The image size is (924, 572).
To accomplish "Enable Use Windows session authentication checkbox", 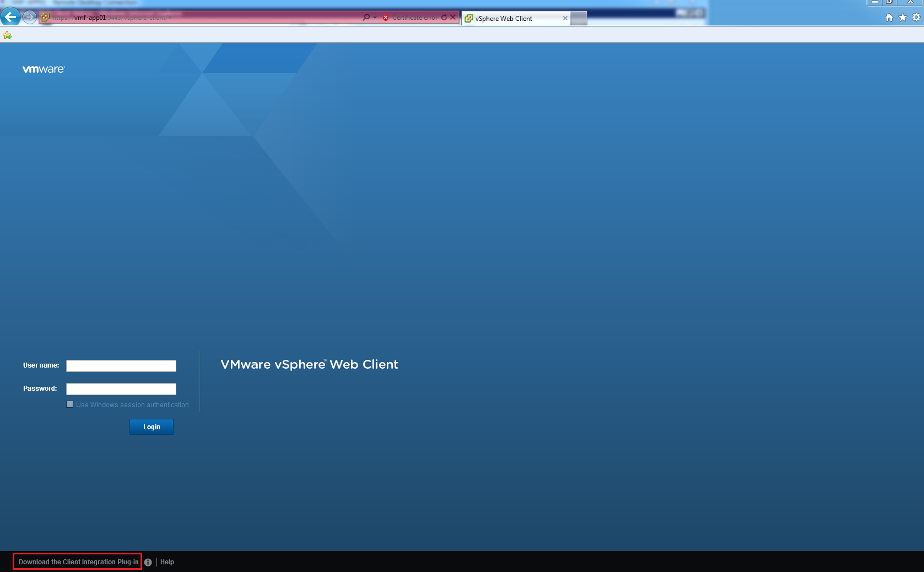I will tap(69, 404).
